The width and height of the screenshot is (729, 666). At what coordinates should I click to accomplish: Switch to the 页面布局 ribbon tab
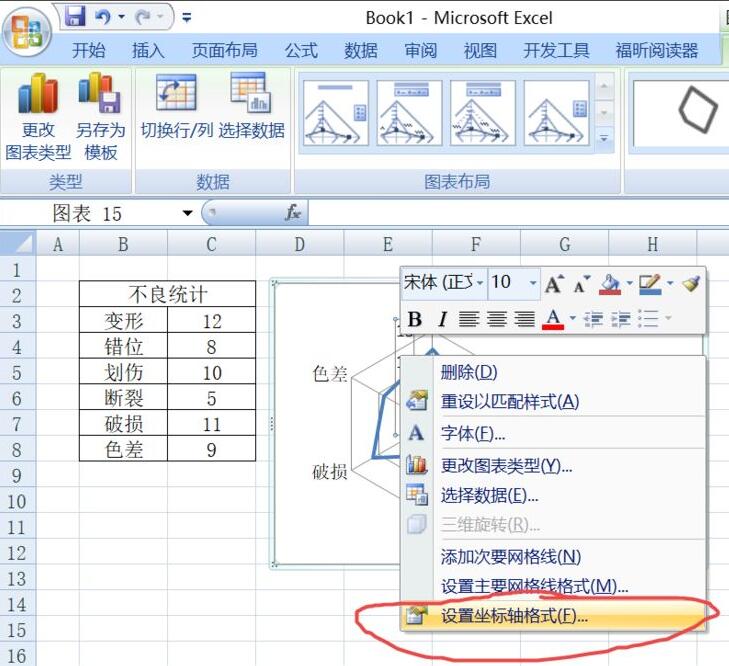coord(225,50)
